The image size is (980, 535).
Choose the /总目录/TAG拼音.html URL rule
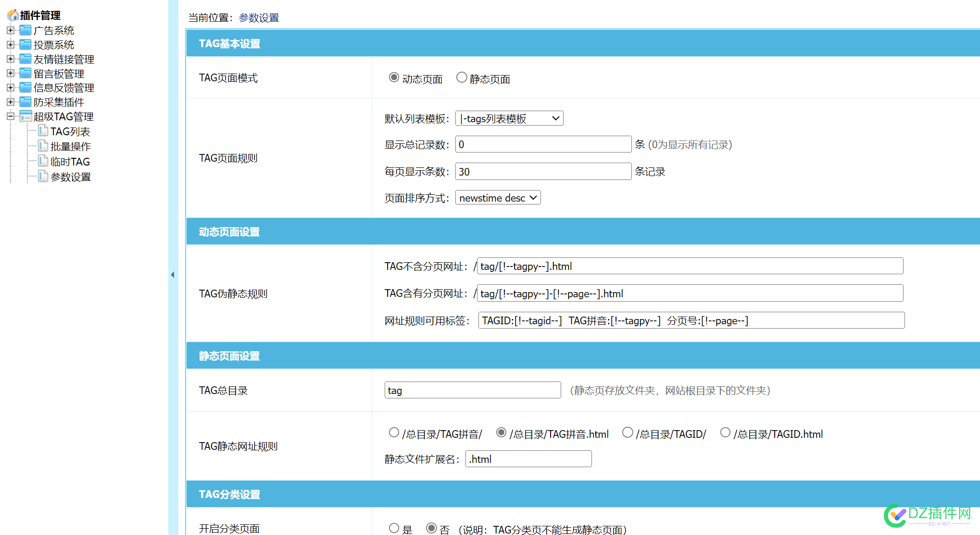501,433
